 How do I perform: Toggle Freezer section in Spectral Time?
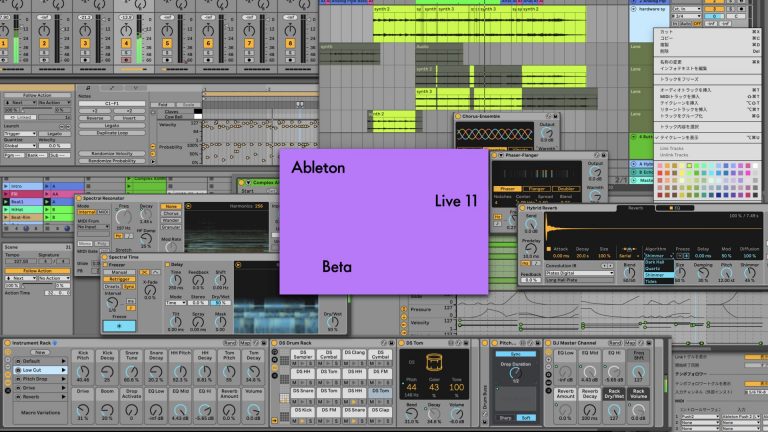105,264
